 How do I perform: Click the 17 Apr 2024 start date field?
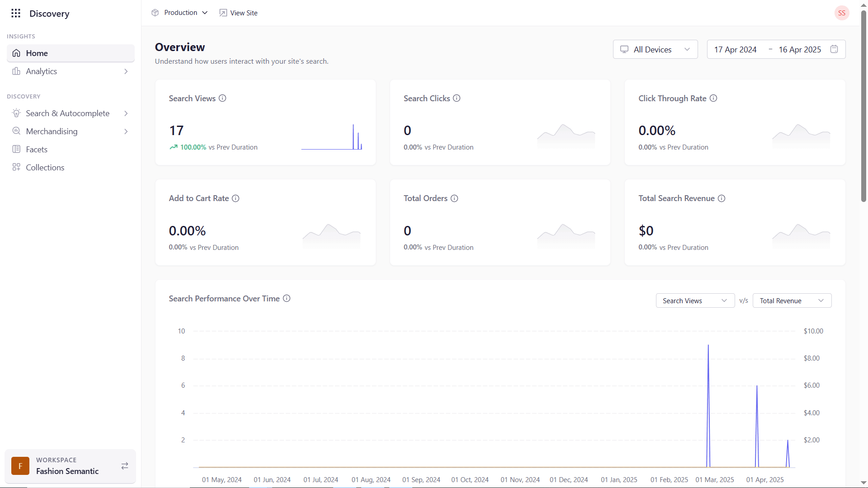[x=735, y=49]
